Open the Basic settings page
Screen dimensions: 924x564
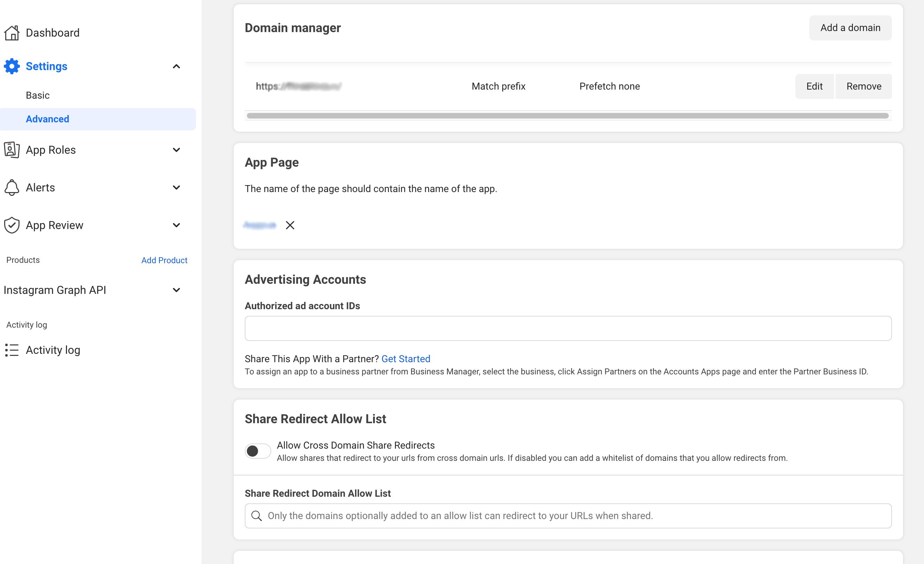pos(38,95)
